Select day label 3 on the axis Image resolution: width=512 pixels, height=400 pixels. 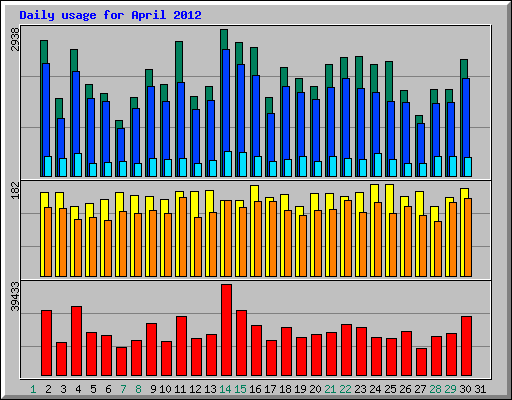tap(63, 389)
